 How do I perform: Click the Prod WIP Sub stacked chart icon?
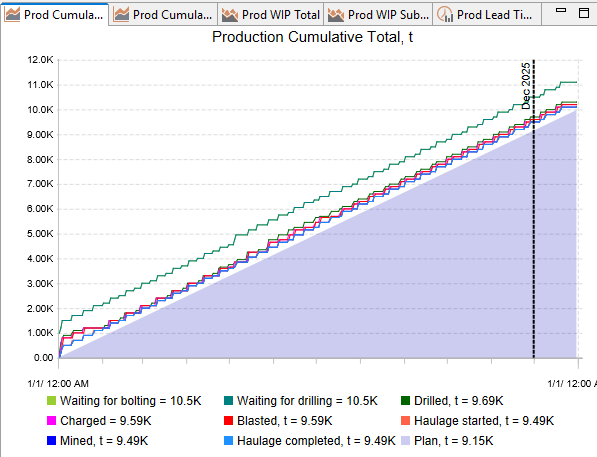(x=336, y=14)
